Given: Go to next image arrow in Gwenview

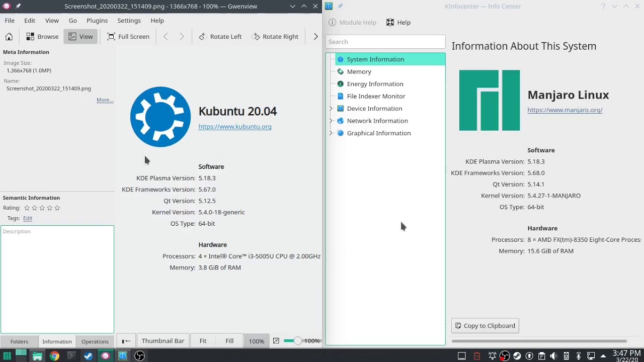Looking at the screenshot, I should pos(182,36).
